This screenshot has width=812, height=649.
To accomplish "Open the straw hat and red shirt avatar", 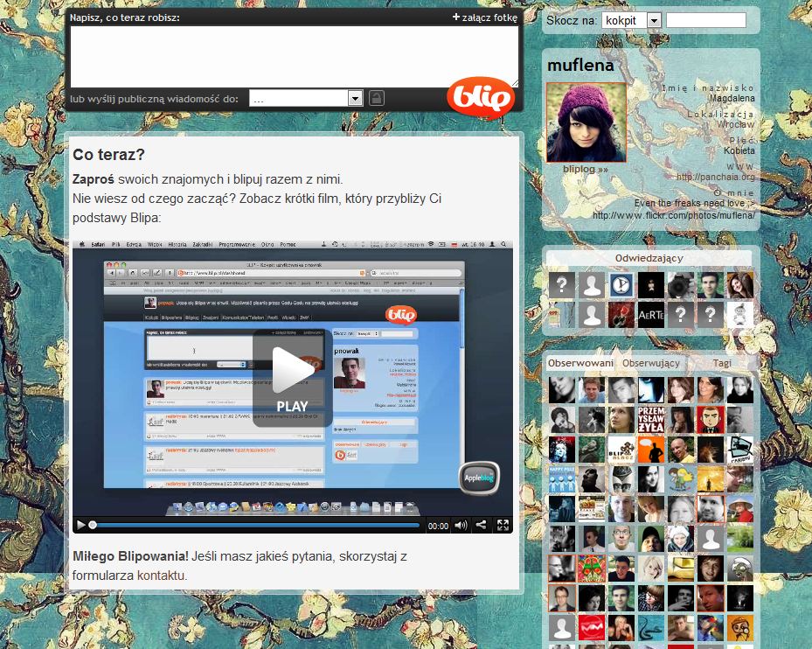I will 740,509.
